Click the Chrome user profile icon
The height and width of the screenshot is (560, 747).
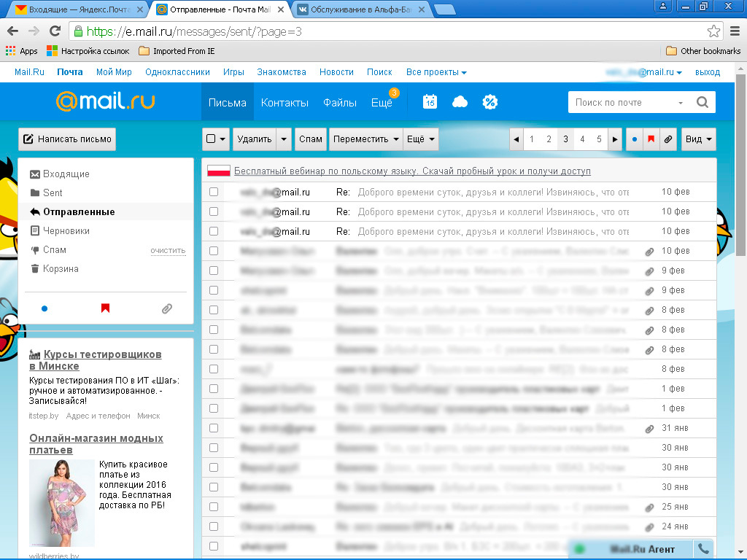[662, 6]
